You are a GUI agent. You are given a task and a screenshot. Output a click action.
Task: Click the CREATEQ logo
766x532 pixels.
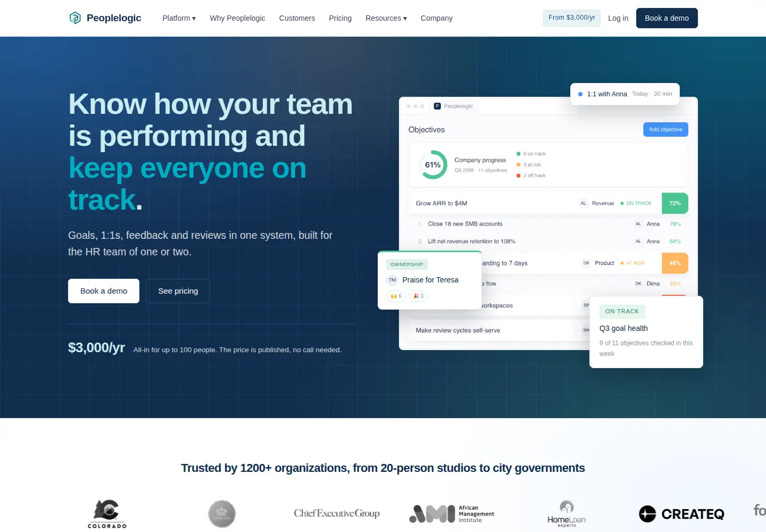point(681,514)
